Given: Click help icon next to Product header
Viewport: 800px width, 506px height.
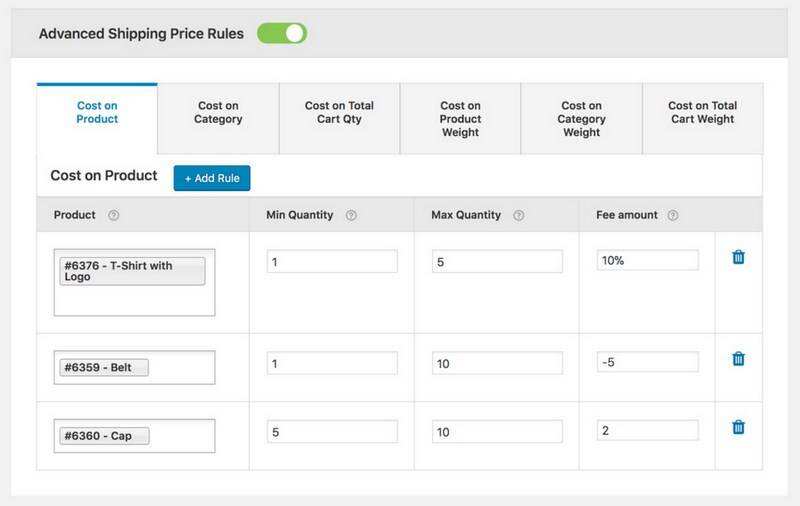Looking at the screenshot, I should click(113, 215).
